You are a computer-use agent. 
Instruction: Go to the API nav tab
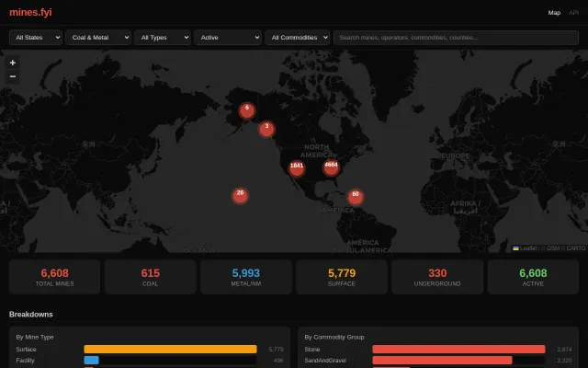tap(573, 13)
